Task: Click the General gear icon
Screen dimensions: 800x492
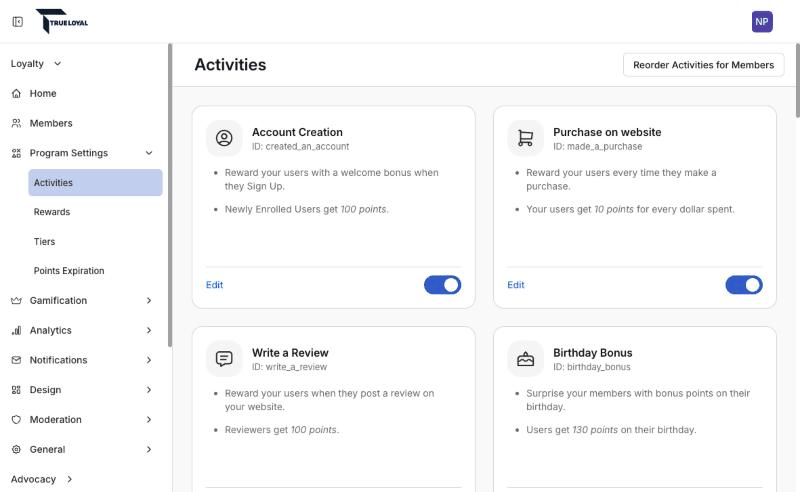Action: tap(16, 449)
